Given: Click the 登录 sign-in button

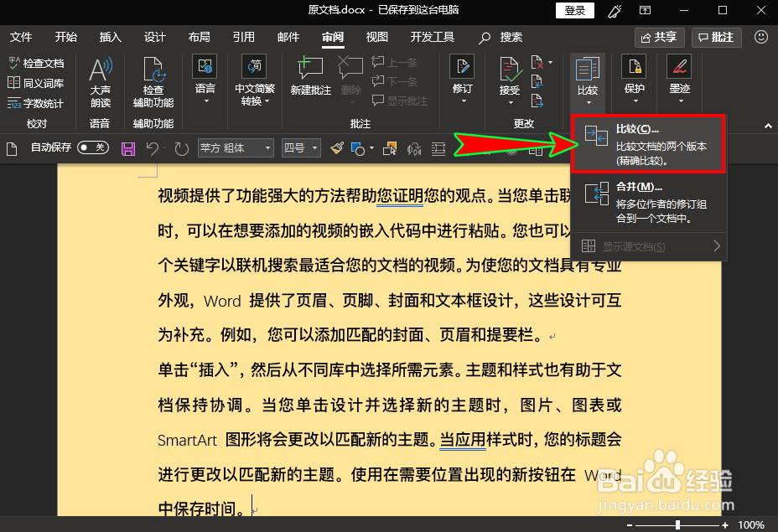Looking at the screenshot, I should coord(574,10).
